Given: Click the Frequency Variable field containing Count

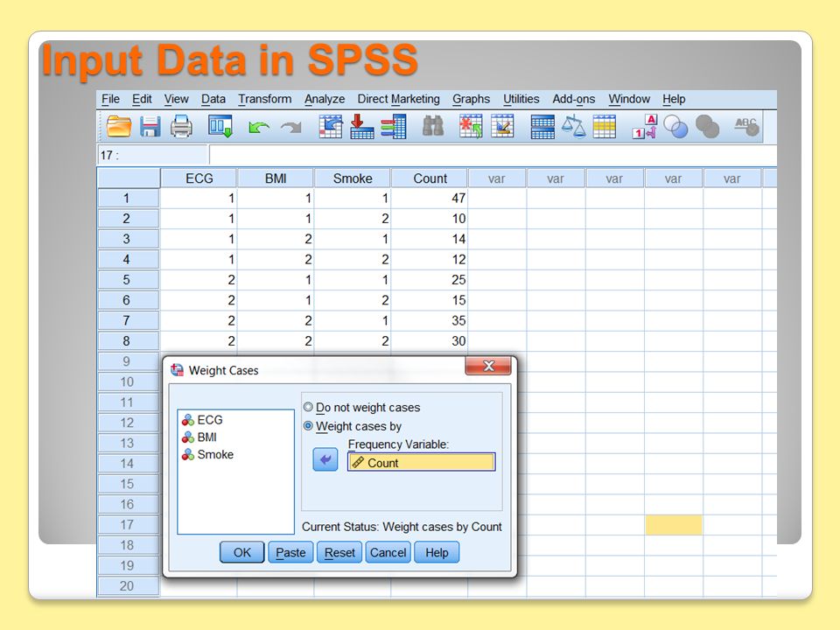Looking at the screenshot, I should (x=422, y=462).
